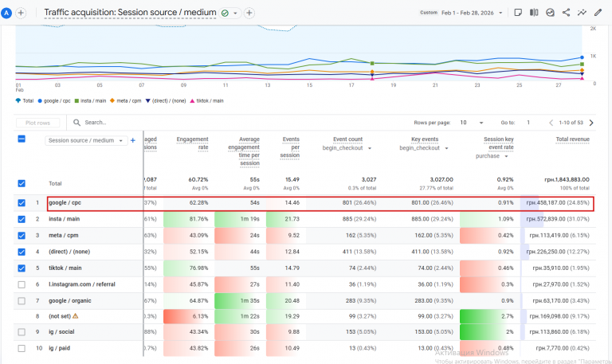The height and width of the screenshot is (364, 612).
Task: Uncheck the meta / cpm row checkbox
Action: (22, 236)
